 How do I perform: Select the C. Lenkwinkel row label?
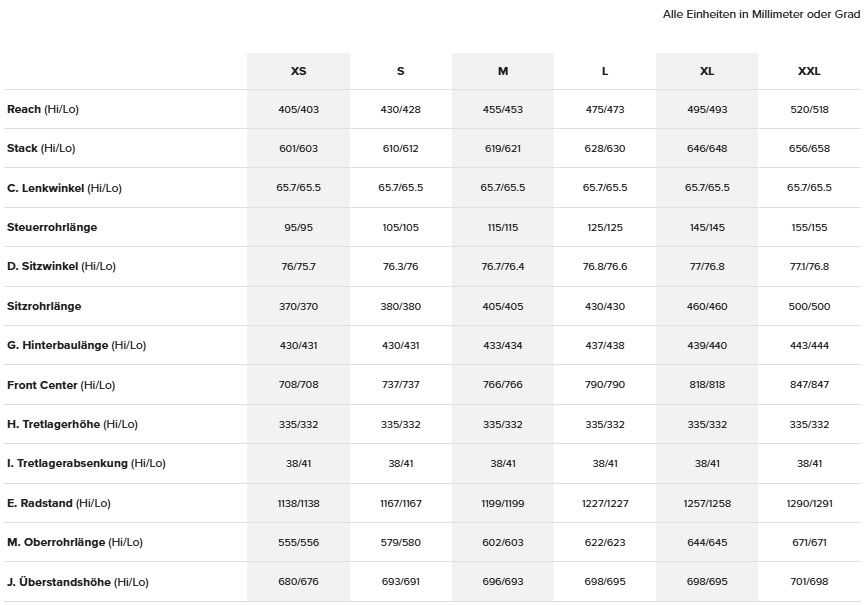click(64, 188)
